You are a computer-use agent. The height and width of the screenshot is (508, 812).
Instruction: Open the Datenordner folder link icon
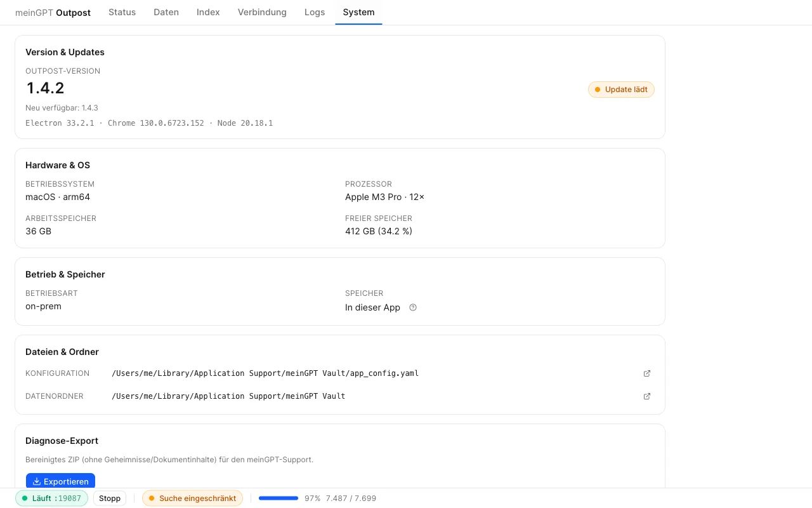pos(647,396)
